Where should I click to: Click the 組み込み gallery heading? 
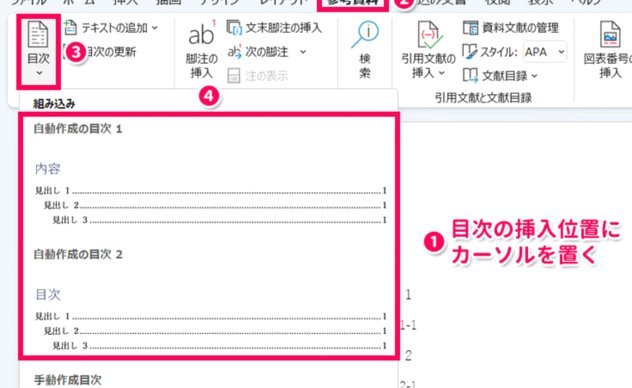click(54, 104)
